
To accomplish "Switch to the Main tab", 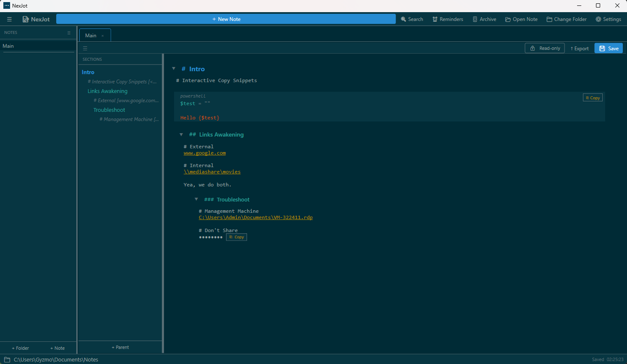I will pos(91,36).
